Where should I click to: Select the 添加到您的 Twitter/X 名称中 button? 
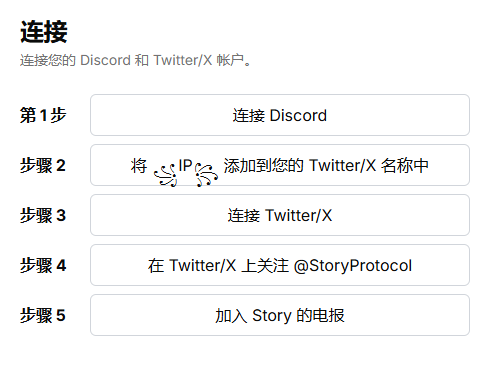click(280, 165)
